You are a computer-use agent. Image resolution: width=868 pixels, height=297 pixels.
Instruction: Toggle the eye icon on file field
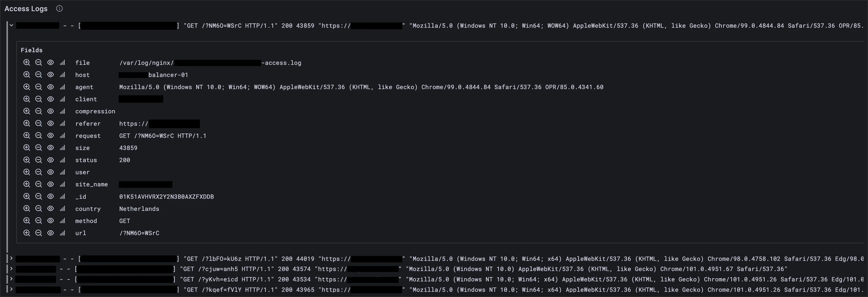(x=51, y=63)
